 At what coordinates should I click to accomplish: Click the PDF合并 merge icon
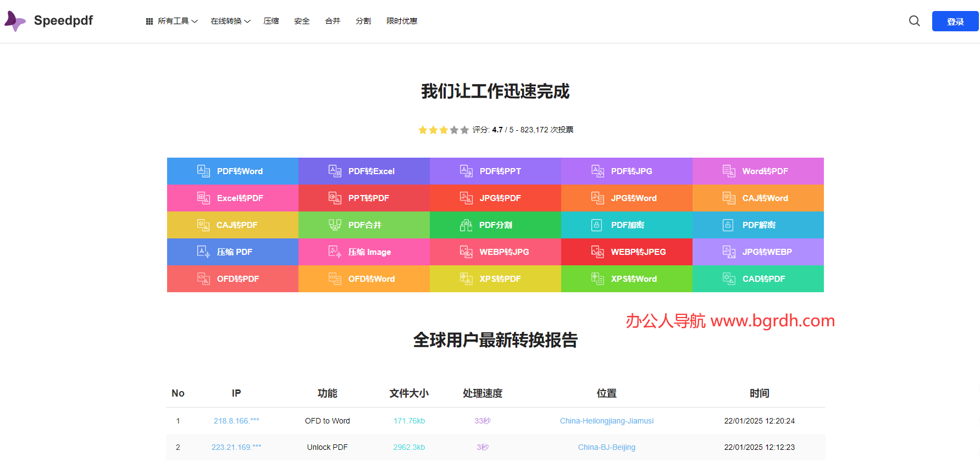click(x=335, y=225)
